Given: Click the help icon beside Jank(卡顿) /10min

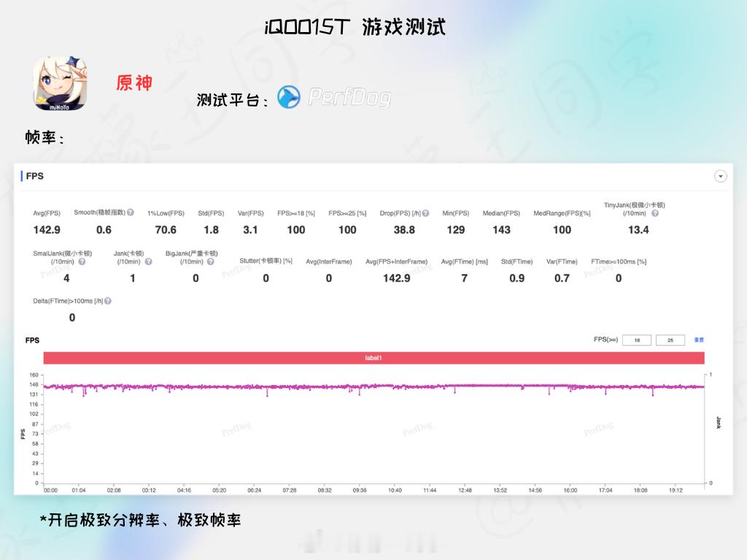Looking at the screenshot, I should tap(149, 262).
